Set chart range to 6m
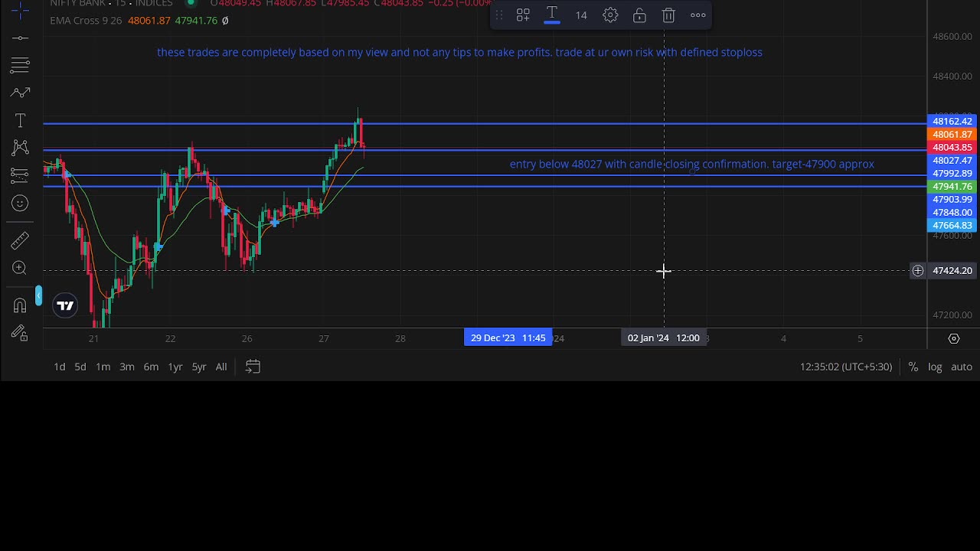 151,367
